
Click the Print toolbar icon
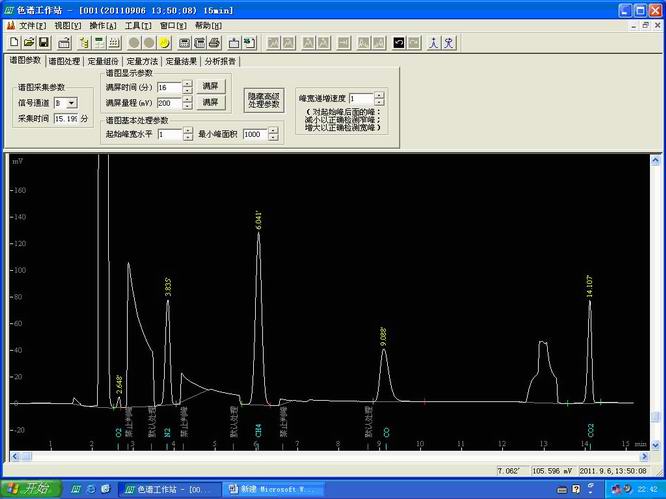click(x=215, y=42)
